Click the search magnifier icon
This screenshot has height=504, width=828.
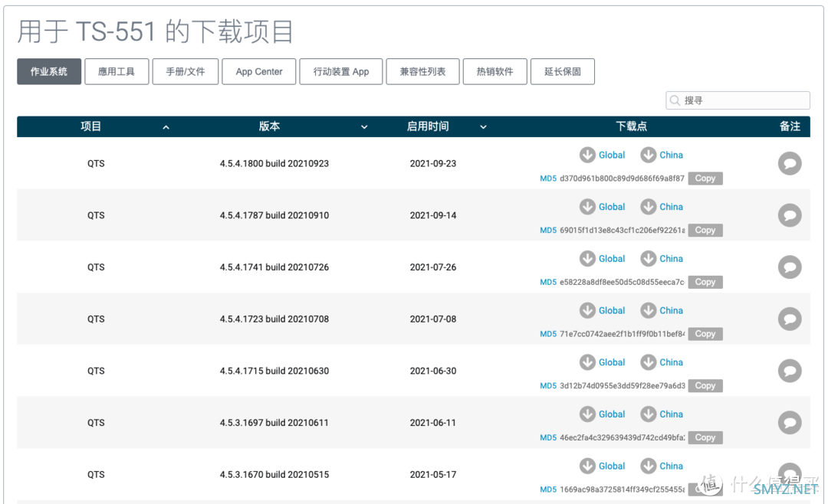click(x=675, y=100)
